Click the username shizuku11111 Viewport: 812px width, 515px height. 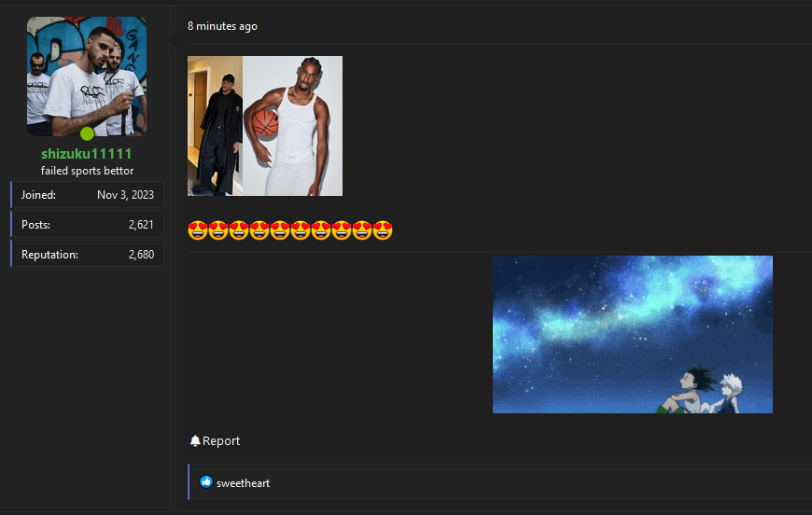(x=87, y=154)
